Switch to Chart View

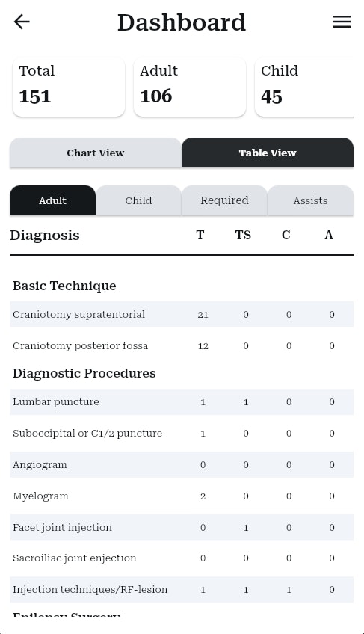pyautogui.click(x=96, y=153)
